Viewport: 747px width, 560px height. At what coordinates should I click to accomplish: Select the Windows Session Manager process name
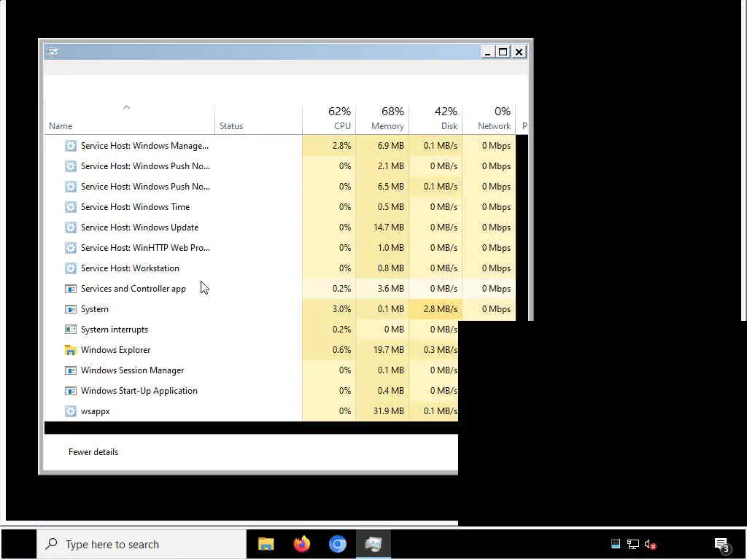tap(133, 370)
